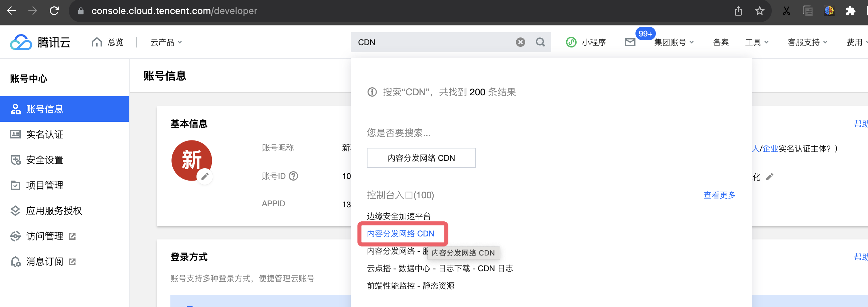
Task: Select 账号信息 in the sidebar
Action: point(64,109)
